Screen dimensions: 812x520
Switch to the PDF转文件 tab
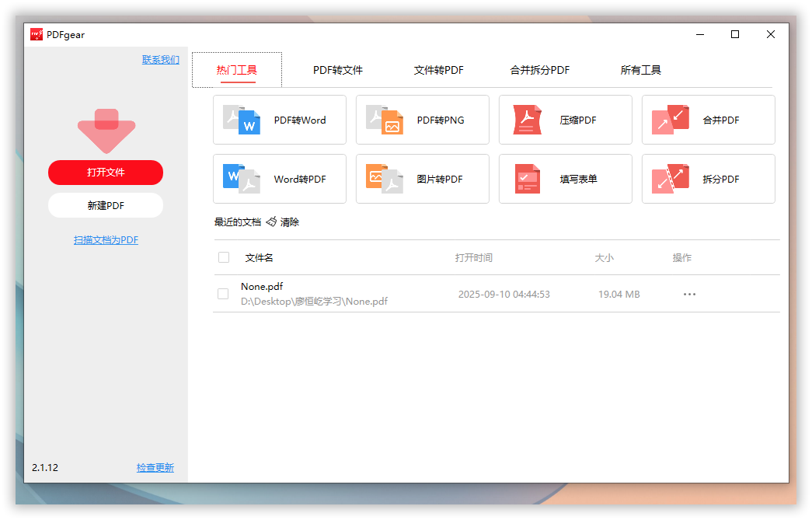(x=338, y=70)
